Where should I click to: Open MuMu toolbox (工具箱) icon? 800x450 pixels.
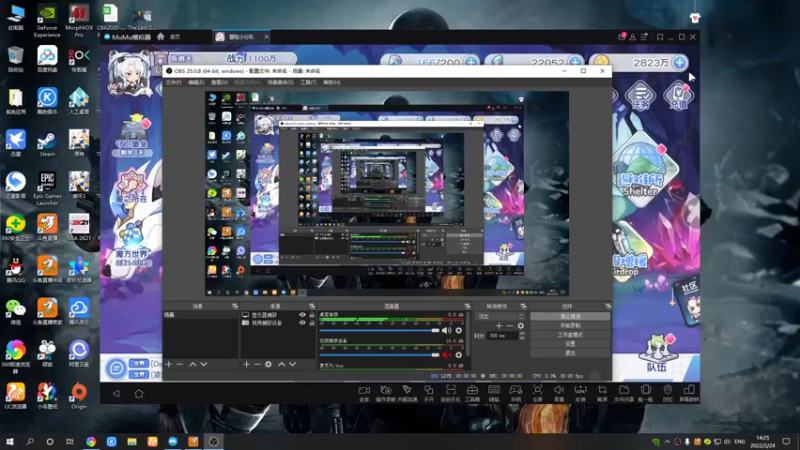point(472,393)
